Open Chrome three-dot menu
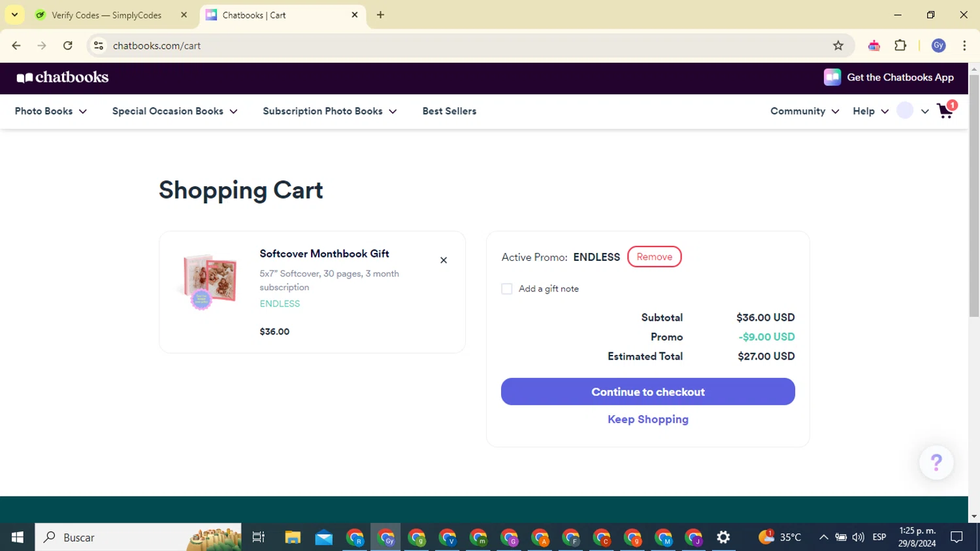980x551 pixels. pos(964,45)
